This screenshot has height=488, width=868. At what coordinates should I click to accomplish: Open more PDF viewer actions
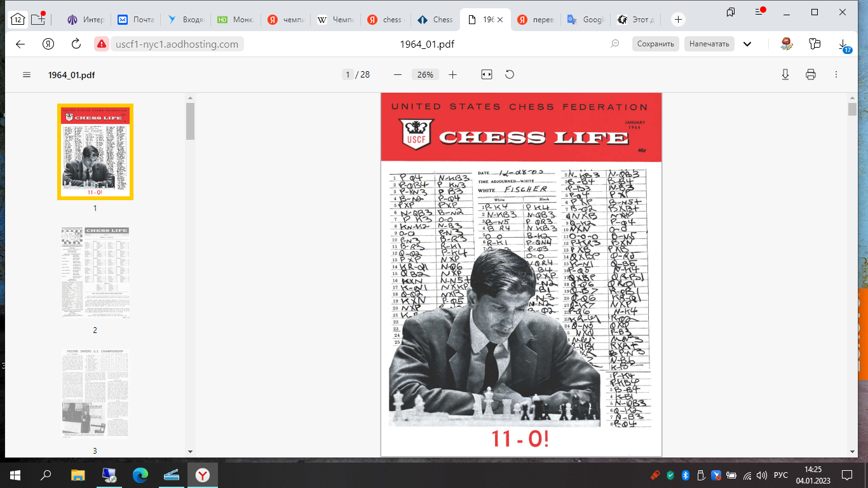(836, 74)
